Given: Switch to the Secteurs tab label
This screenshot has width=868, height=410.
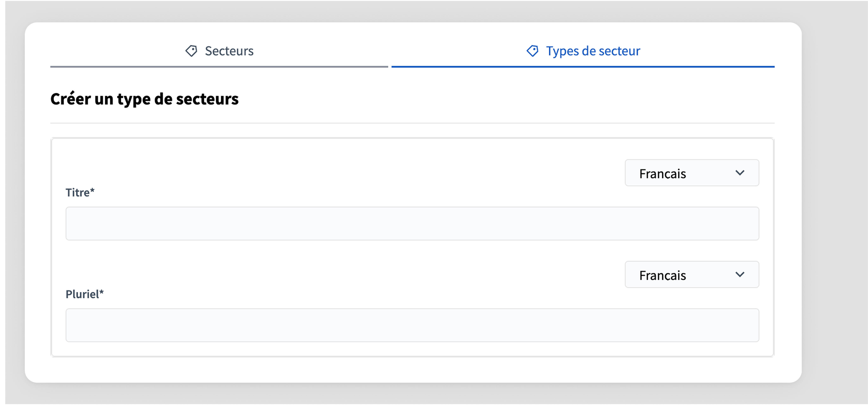Looking at the screenshot, I should [229, 51].
